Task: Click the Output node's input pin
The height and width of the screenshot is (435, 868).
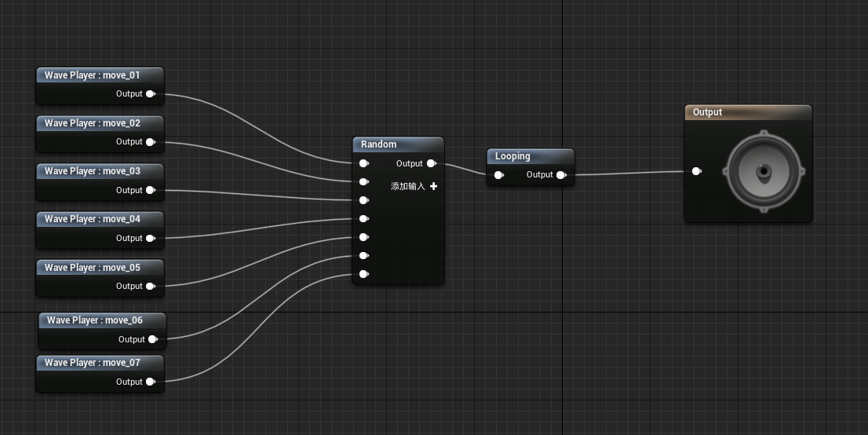Action: [x=696, y=171]
